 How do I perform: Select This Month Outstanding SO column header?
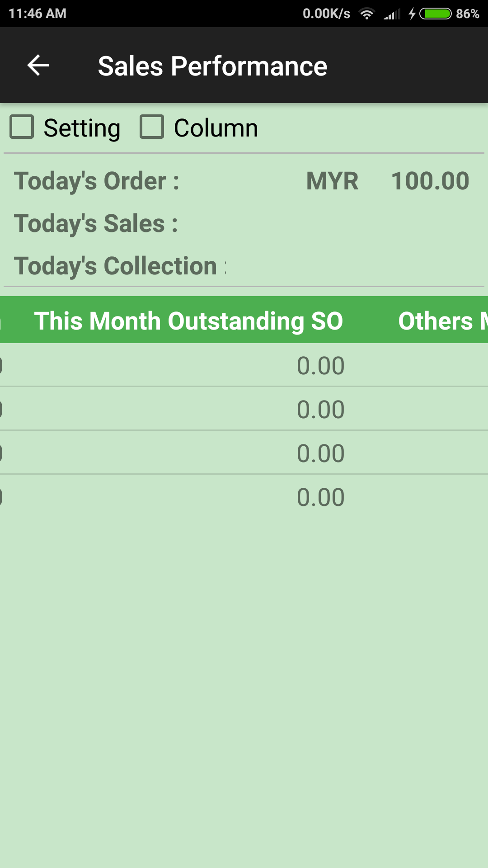pyautogui.click(x=188, y=321)
